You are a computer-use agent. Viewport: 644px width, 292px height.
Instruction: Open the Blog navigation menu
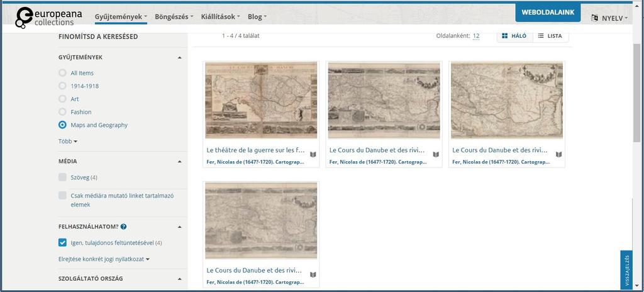[x=257, y=17]
